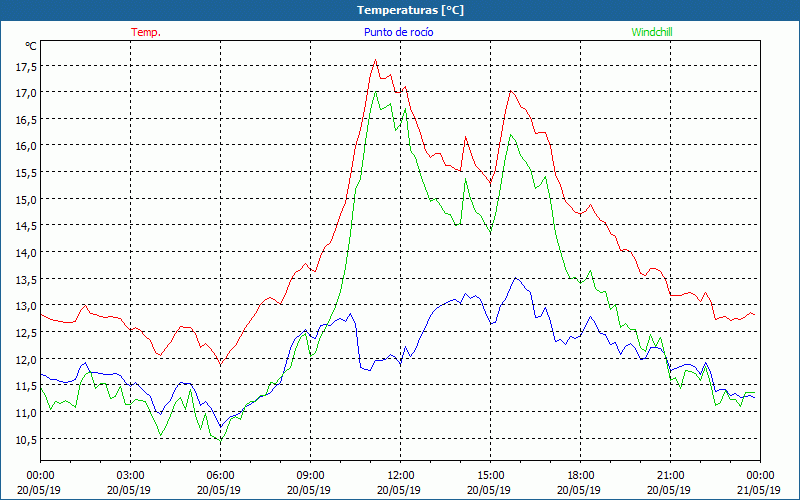800x500 pixels.
Task: Click the "14,0" y-axis value
Action: [x=26, y=253]
